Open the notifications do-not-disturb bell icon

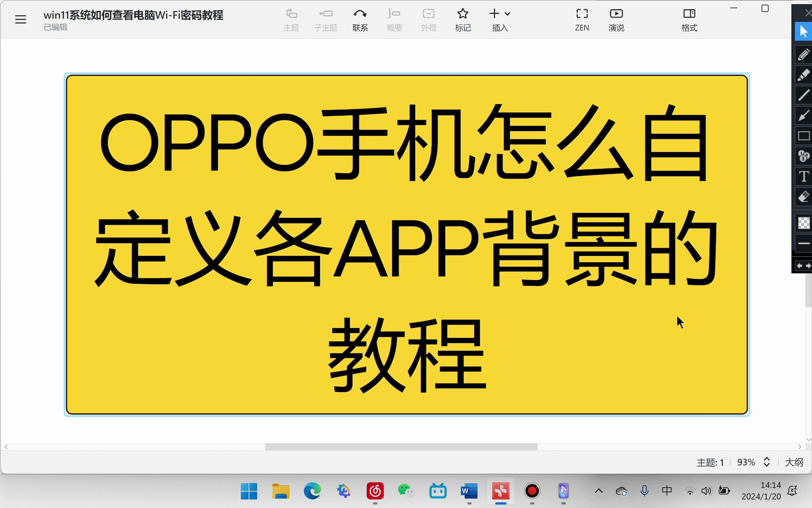(792, 491)
